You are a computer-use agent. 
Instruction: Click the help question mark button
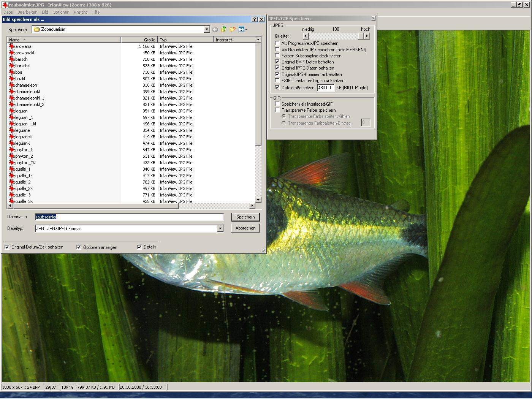255,19
